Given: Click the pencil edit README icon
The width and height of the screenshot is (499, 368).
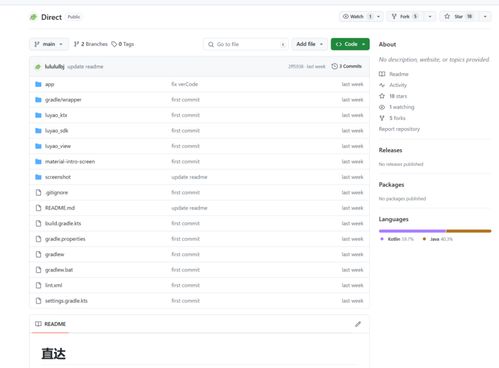Looking at the screenshot, I should pos(358,324).
